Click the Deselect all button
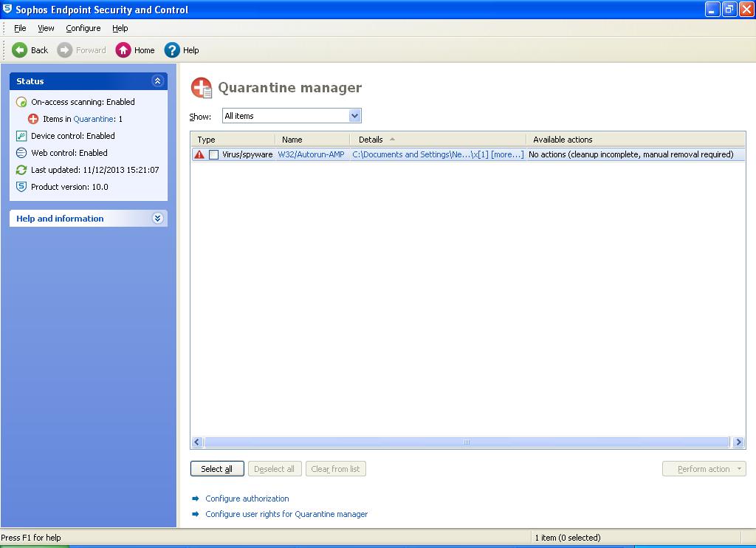 pos(275,469)
